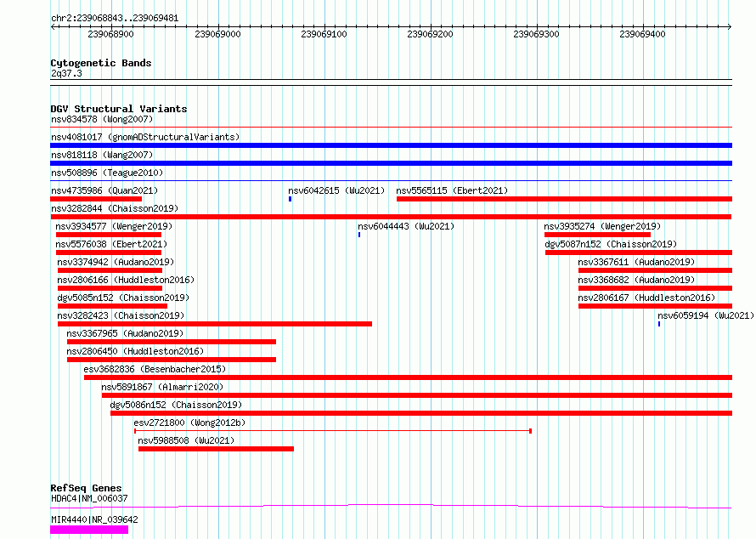Click ruler position 239069400
Image resolution: width=756 pixels, height=539 pixels.
(642, 34)
